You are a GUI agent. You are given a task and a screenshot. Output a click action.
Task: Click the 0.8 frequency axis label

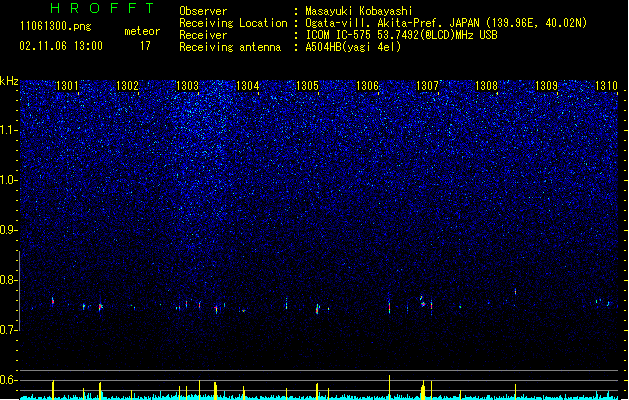[x=8, y=280]
